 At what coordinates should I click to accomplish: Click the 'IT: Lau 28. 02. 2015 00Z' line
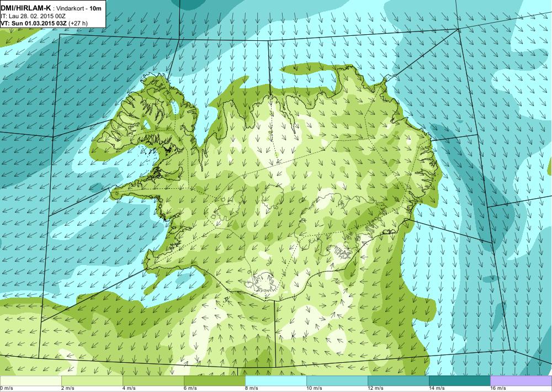click(x=33, y=16)
